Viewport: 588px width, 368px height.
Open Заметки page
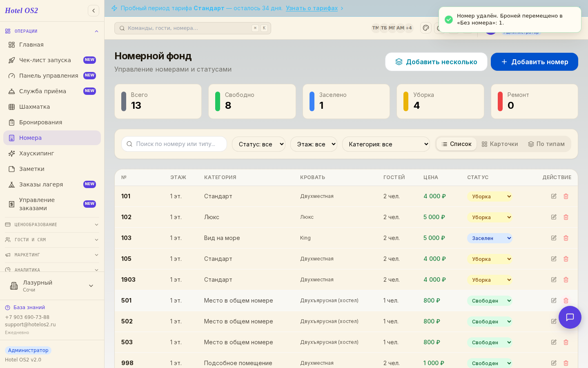click(x=52, y=169)
